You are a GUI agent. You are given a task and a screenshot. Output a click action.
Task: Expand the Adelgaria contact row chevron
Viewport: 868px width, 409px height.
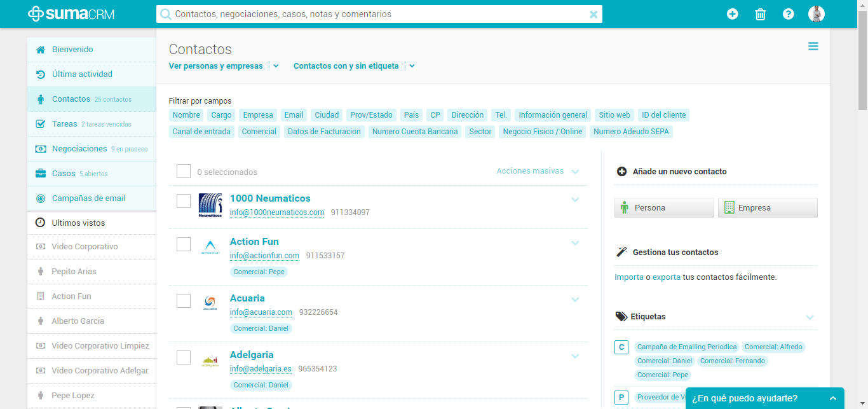(x=575, y=356)
